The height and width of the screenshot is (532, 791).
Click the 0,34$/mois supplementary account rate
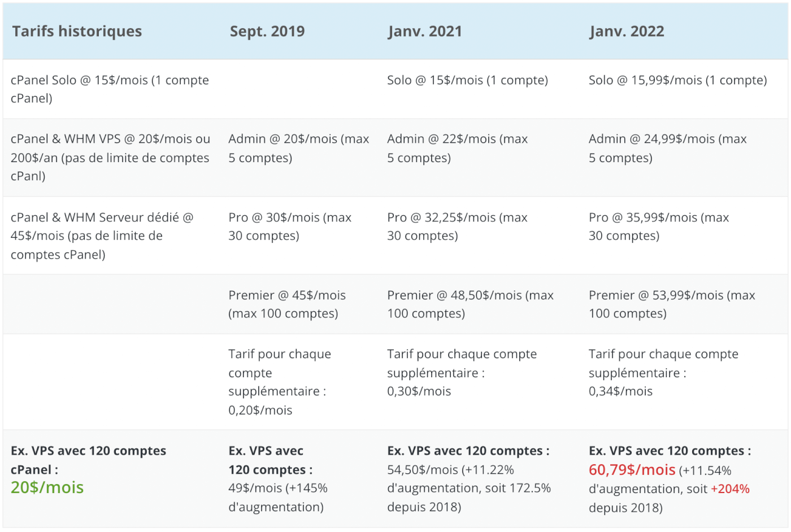(x=620, y=391)
